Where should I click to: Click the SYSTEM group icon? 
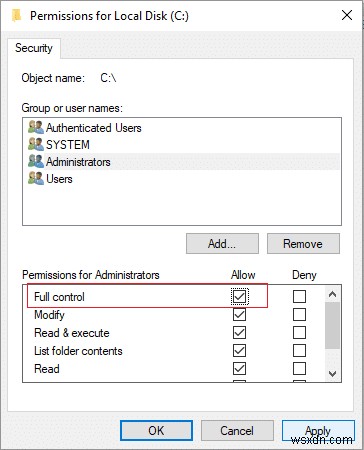click(x=36, y=145)
